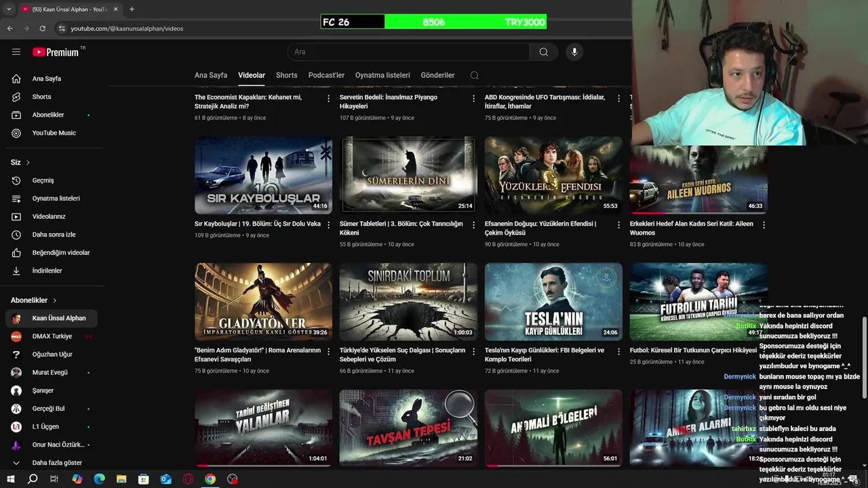Go to the YouTube Premium logo home

(x=56, y=52)
